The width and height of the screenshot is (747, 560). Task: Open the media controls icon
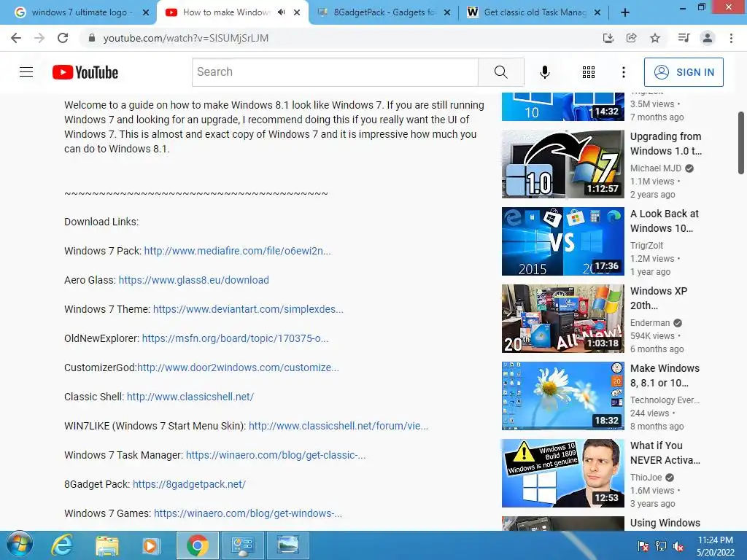coord(684,38)
